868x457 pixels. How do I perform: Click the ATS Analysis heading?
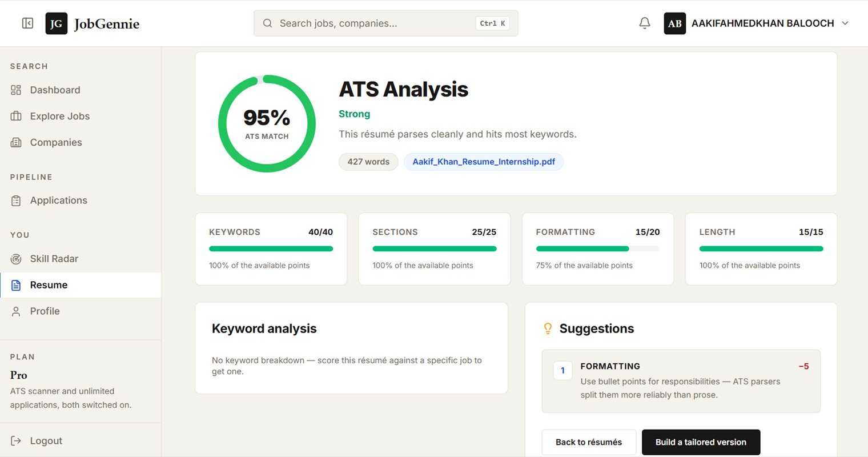pyautogui.click(x=403, y=89)
